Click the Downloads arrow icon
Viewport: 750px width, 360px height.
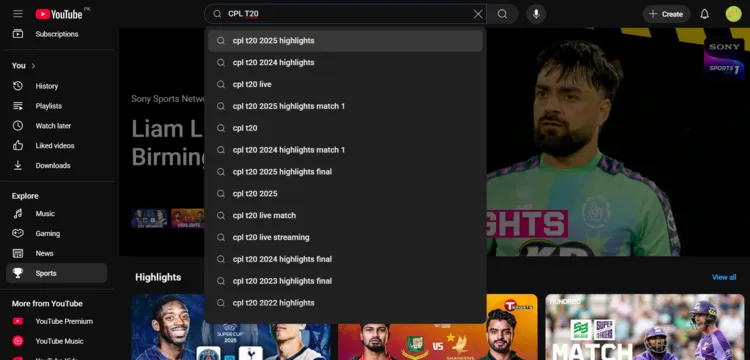coord(18,165)
